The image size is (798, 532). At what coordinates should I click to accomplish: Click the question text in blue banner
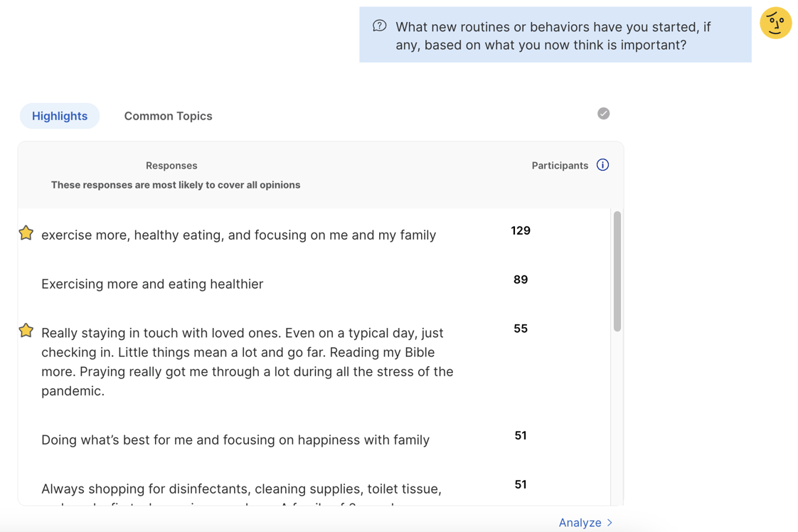click(x=553, y=36)
